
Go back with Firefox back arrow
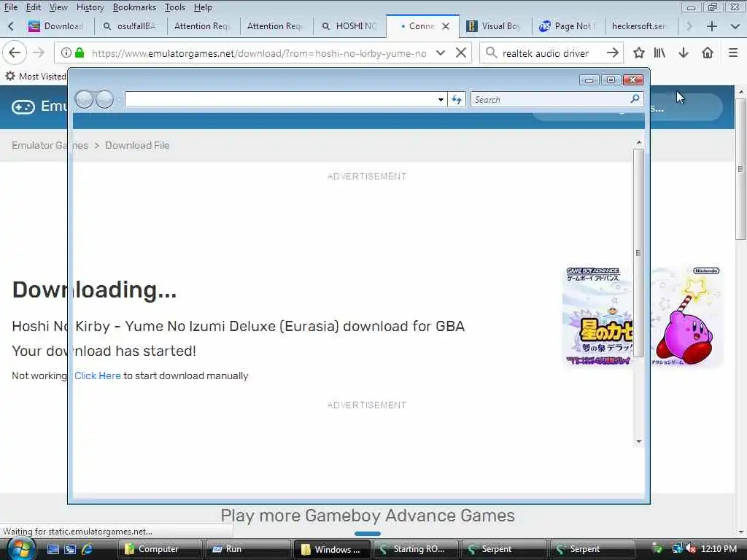[15, 52]
